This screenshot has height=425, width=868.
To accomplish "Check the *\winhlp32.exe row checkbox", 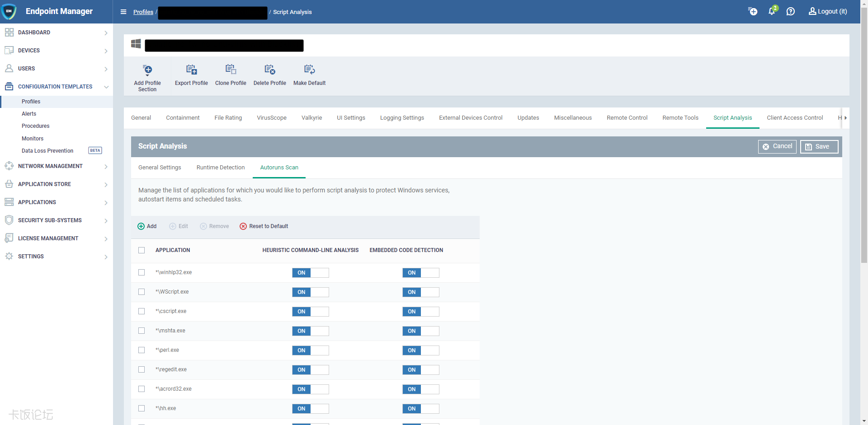I will point(142,272).
